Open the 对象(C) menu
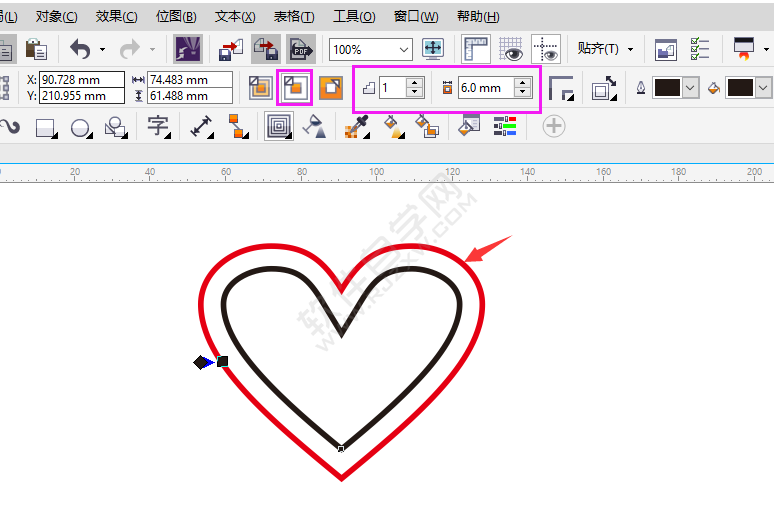The height and width of the screenshot is (525, 774). coord(57,16)
